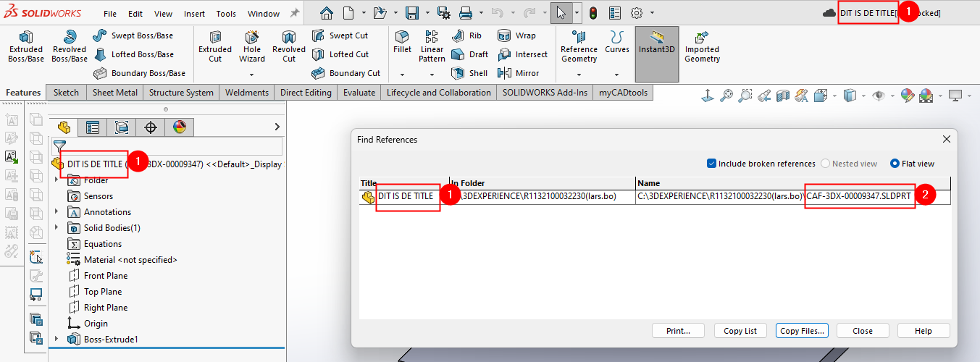
Task: Click the Edit Appearance color ball icon
Action: click(x=907, y=96)
